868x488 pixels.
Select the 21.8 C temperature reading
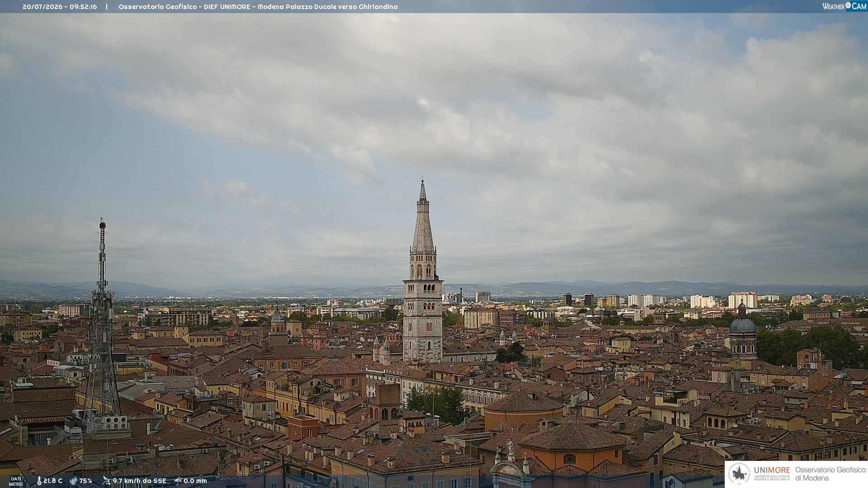pyautogui.click(x=53, y=481)
